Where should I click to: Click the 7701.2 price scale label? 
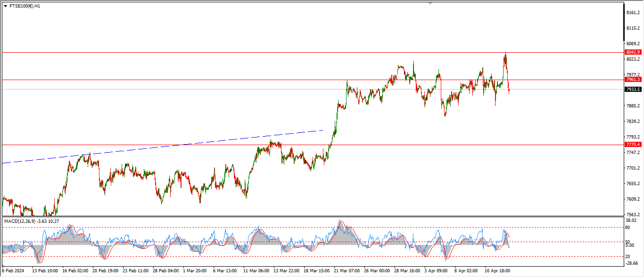[x=633, y=168]
